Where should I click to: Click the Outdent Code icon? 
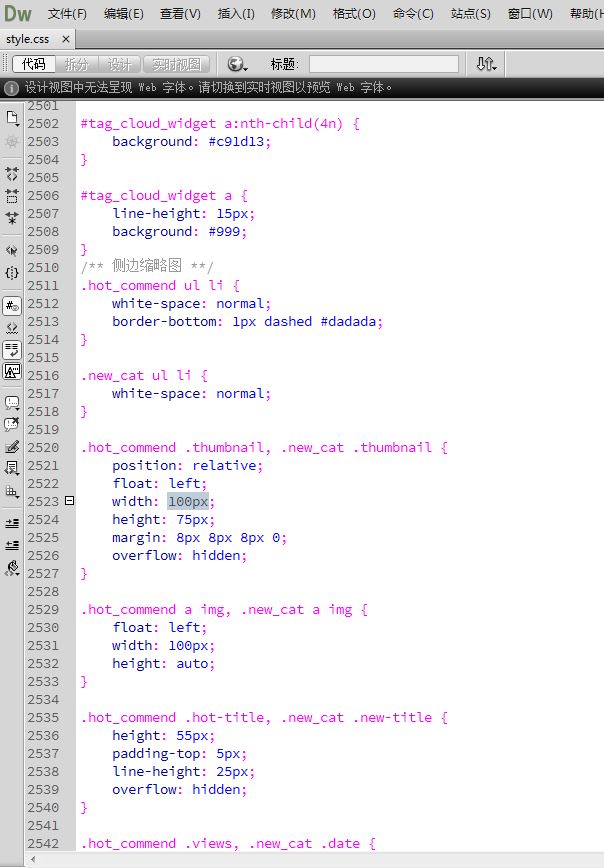coord(12,545)
